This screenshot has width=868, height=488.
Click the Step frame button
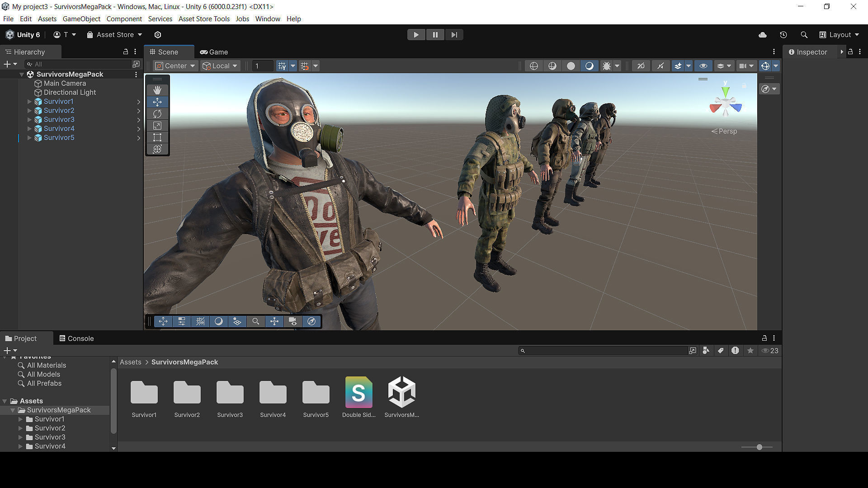[x=454, y=35]
